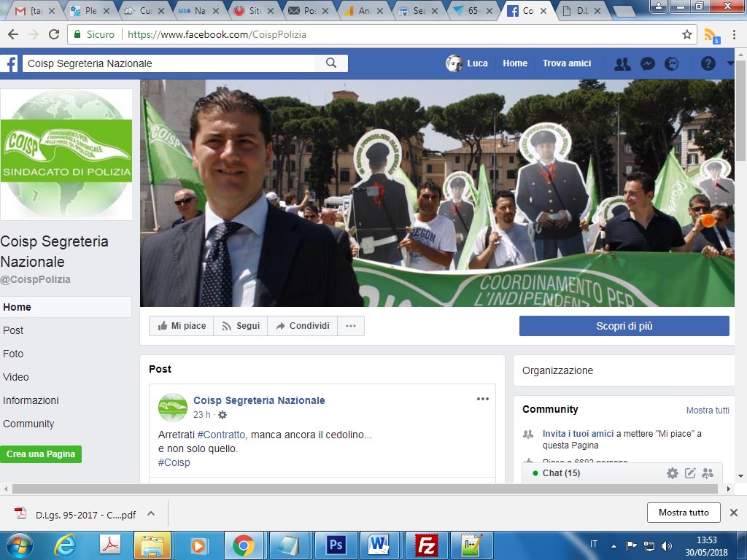Open the RSS feed extension icon
747x560 pixels.
[711, 35]
